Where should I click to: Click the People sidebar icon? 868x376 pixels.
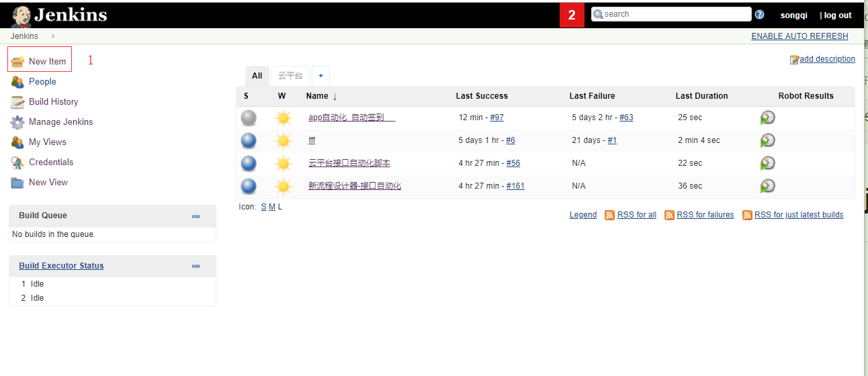[x=17, y=81]
